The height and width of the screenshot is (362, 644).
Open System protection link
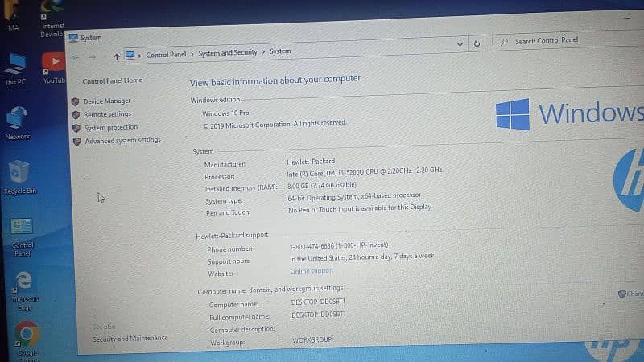coord(110,127)
